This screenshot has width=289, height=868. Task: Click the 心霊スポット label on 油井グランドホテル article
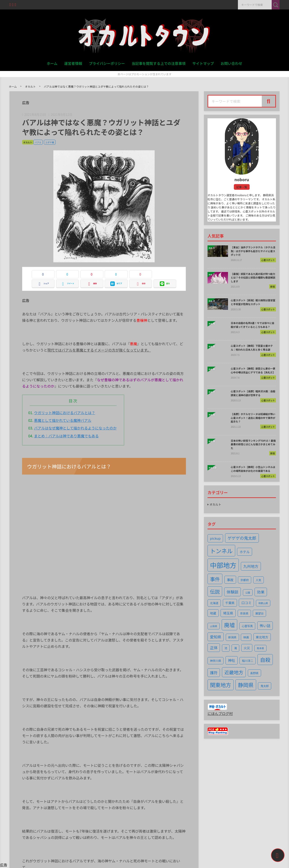point(268,260)
